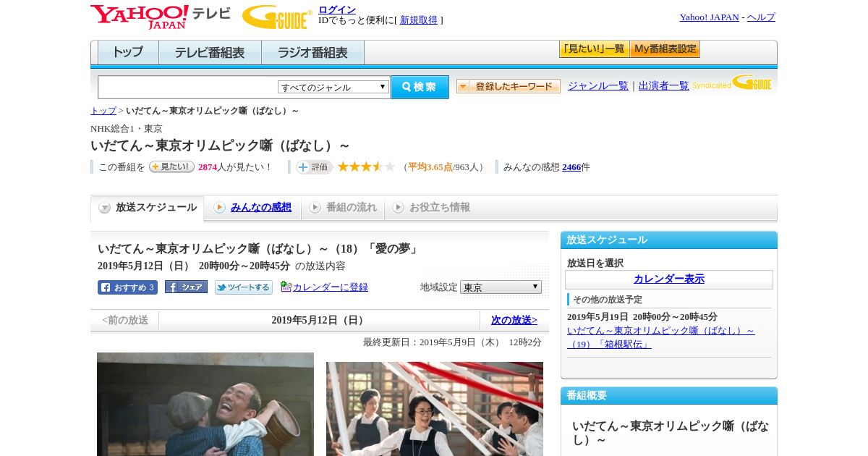The image size is (868, 456).
Task: Open the ジャンル一覧 link
Action: (x=598, y=85)
